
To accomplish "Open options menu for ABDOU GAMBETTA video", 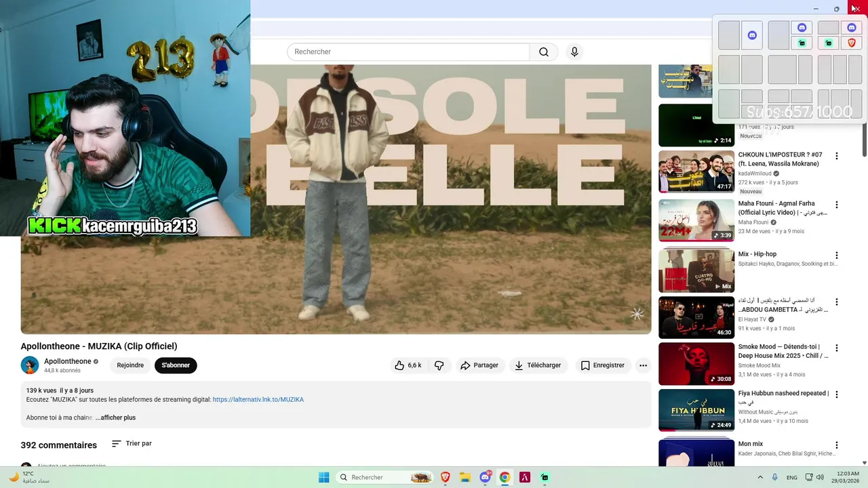I will pyautogui.click(x=837, y=302).
